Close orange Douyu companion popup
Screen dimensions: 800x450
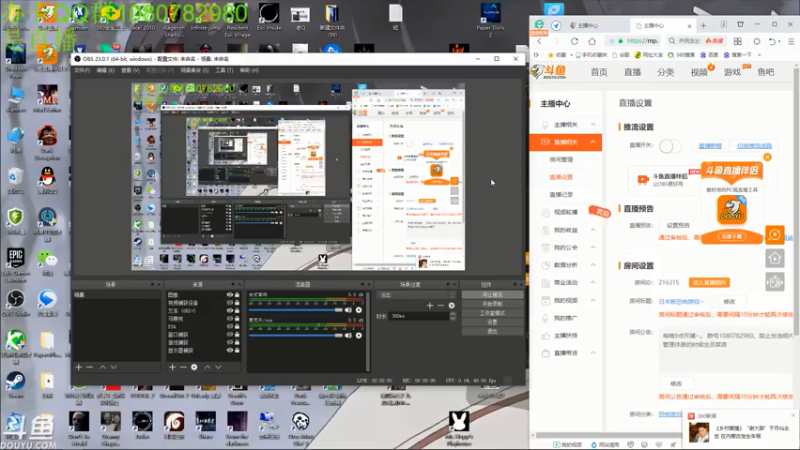click(x=767, y=157)
